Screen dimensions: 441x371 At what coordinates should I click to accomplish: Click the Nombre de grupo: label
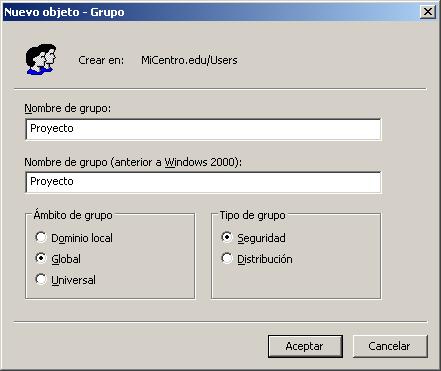click(68, 108)
